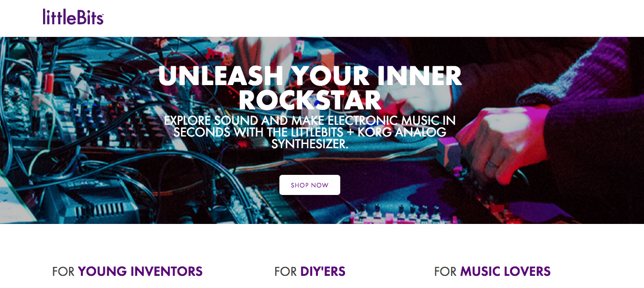Click the word SYNTHESIZER in the subheading
The width and height of the screenshot is (644, 288).
tap(310, 144)
